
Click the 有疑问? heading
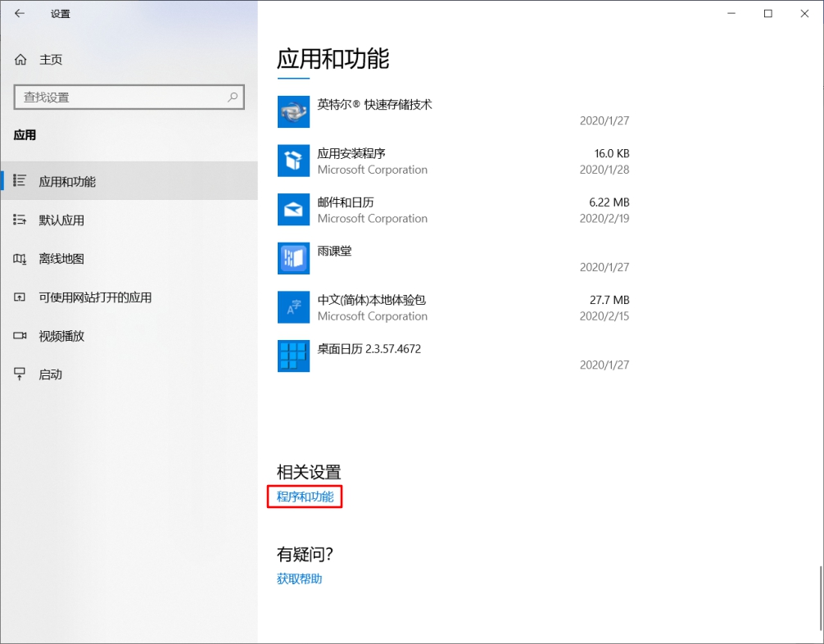(305, 554)
